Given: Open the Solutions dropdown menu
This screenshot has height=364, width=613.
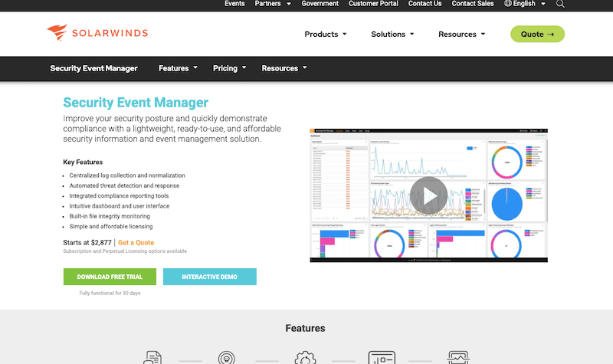Looking at the screenshot, I should (x=392, y=34).
